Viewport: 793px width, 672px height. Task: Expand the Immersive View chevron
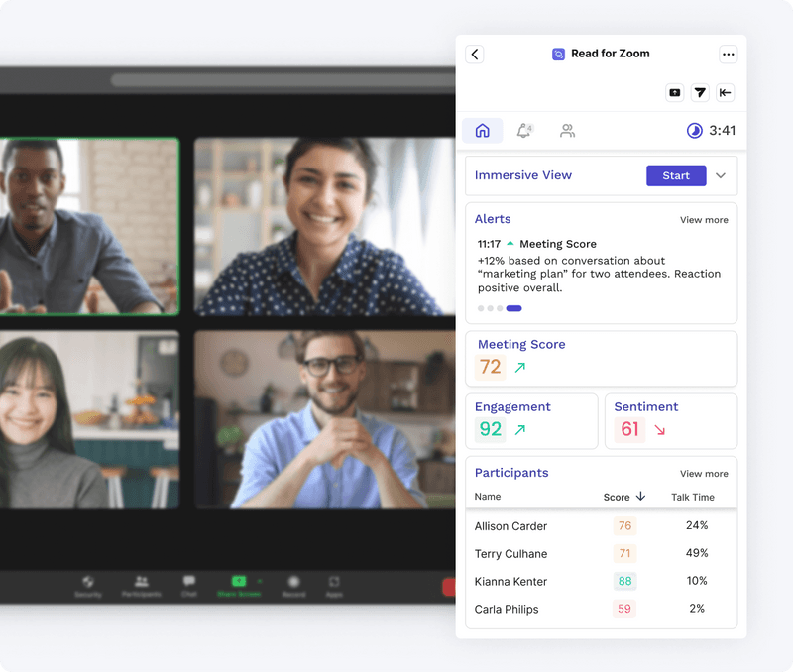click(719, 175)
